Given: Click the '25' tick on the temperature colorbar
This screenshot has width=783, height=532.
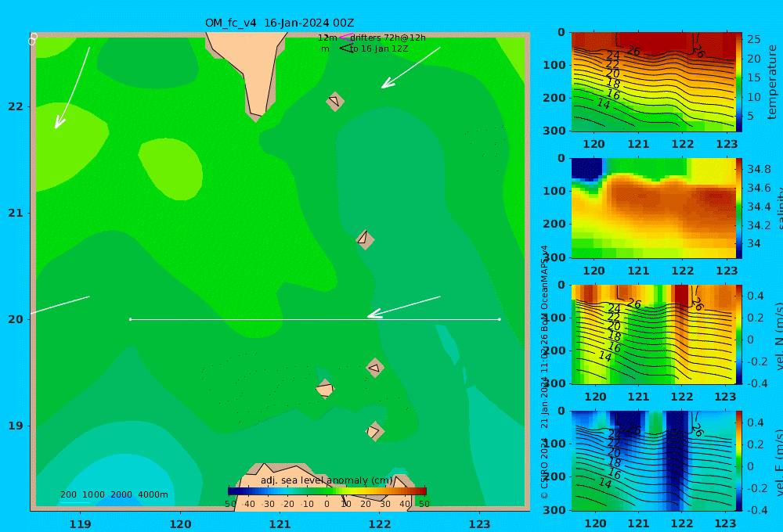Looking at the screenshot, I should click(753, 39).
